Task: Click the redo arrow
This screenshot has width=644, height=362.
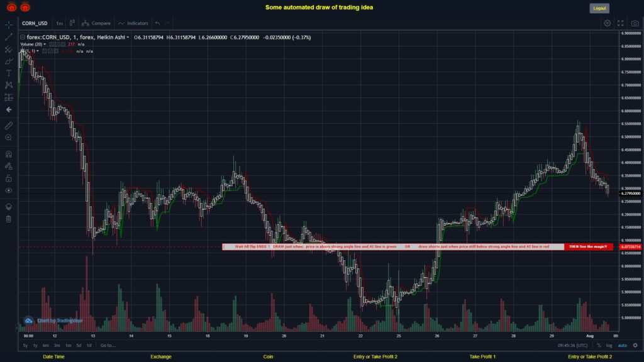Action: [x=167, y=23]
